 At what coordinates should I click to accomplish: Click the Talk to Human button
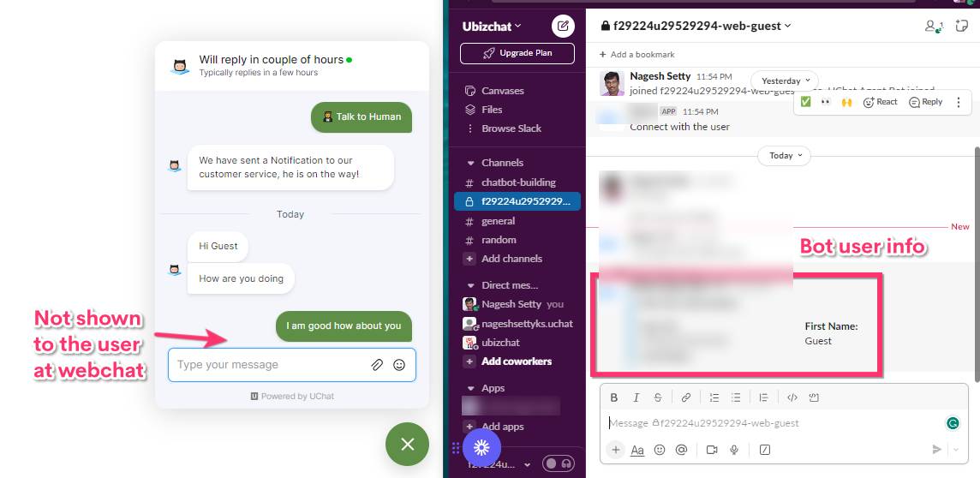(x=362, y=117)
